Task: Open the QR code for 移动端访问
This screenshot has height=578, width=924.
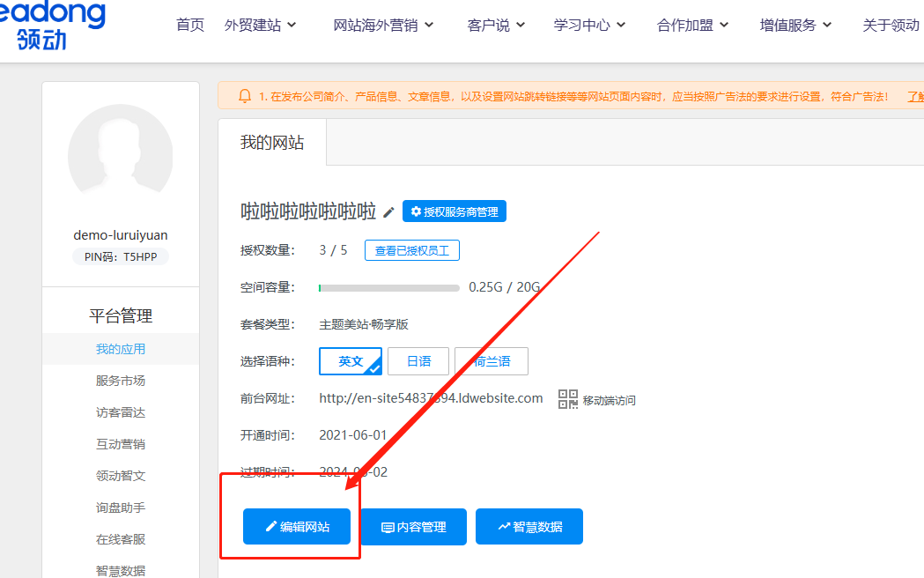Action: click(x=568, y=398)
